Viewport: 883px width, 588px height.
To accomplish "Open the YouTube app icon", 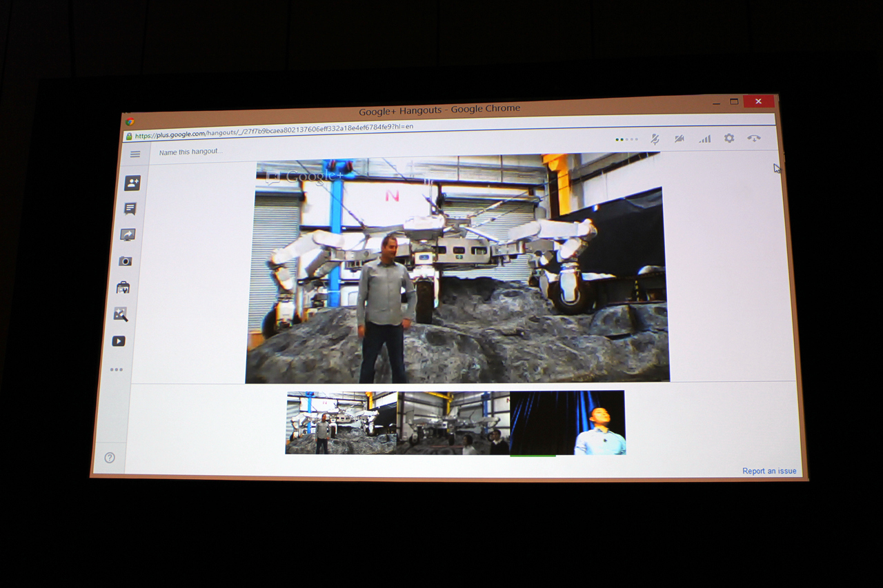I will [x=119, y=341].
